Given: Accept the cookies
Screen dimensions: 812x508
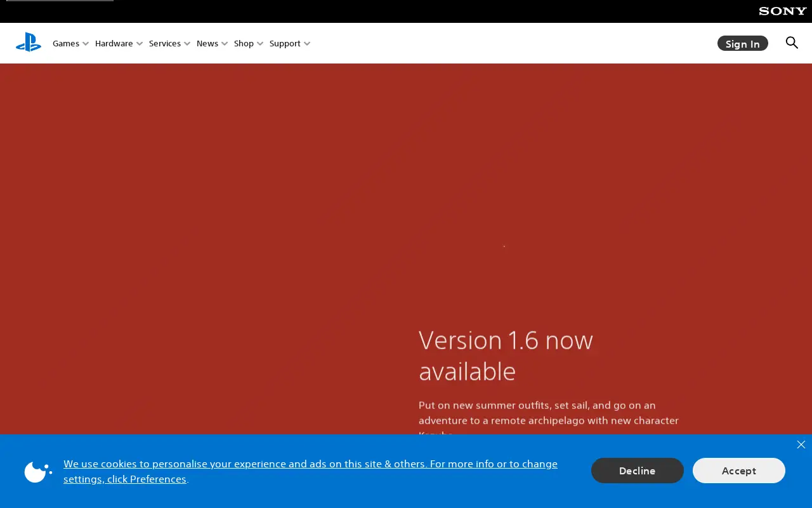Looking at the screenshot, I should [x=739, y=471].
